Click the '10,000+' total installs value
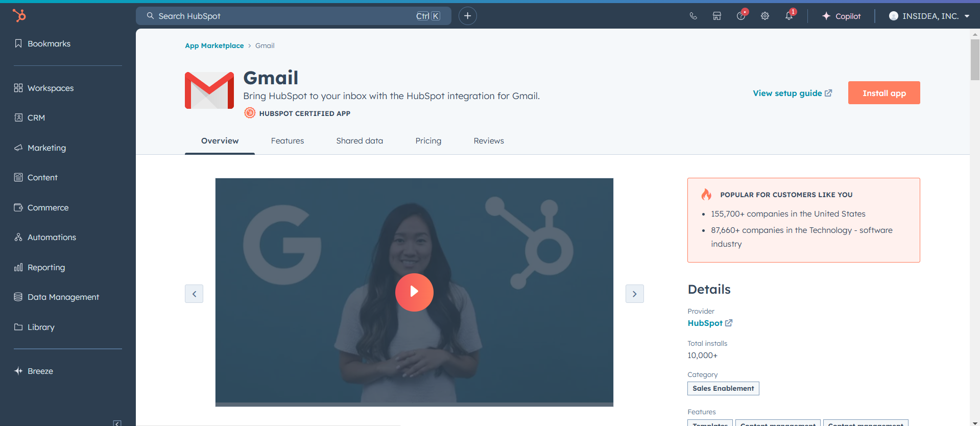980x426 pixels. (702, 356)
